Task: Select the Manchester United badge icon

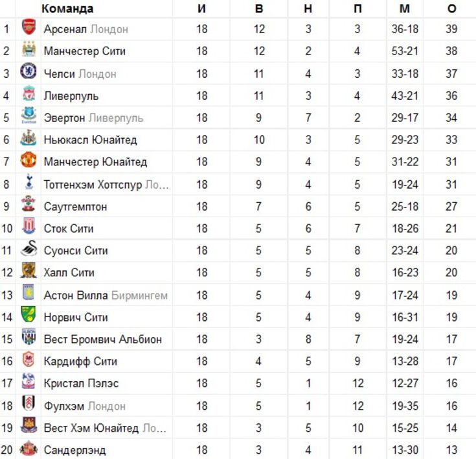Action: click(x=28, y=160)
